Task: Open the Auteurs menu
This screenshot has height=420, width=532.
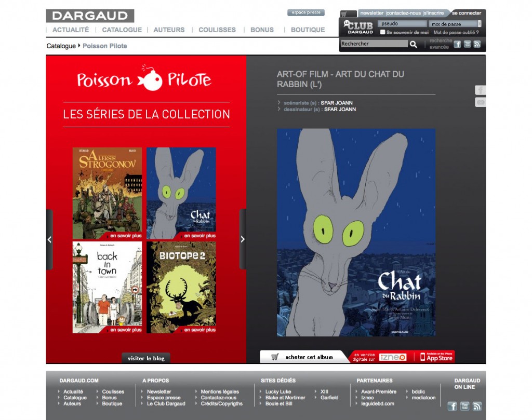Action: pos(169,30)
